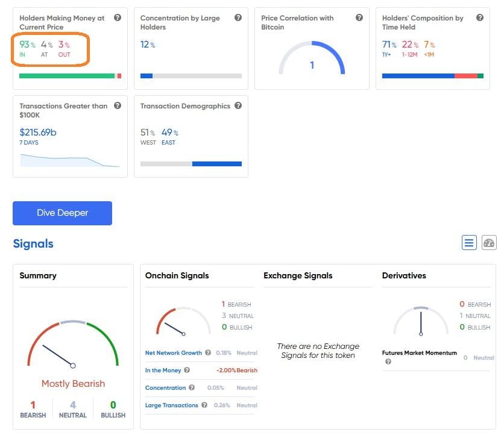Open Transaction Demographics help icon
The height and width of the screenshot is (435, 504).
pos(238,106)
